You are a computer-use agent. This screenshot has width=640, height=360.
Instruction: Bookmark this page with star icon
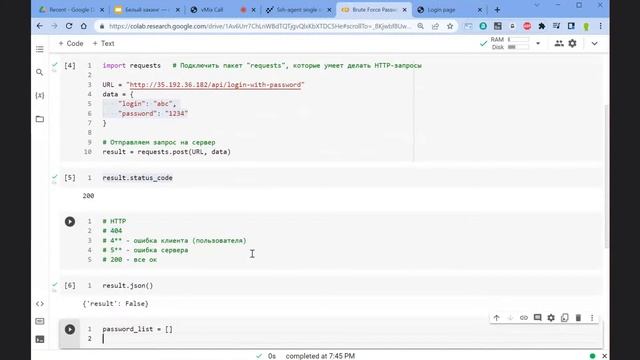450,26
